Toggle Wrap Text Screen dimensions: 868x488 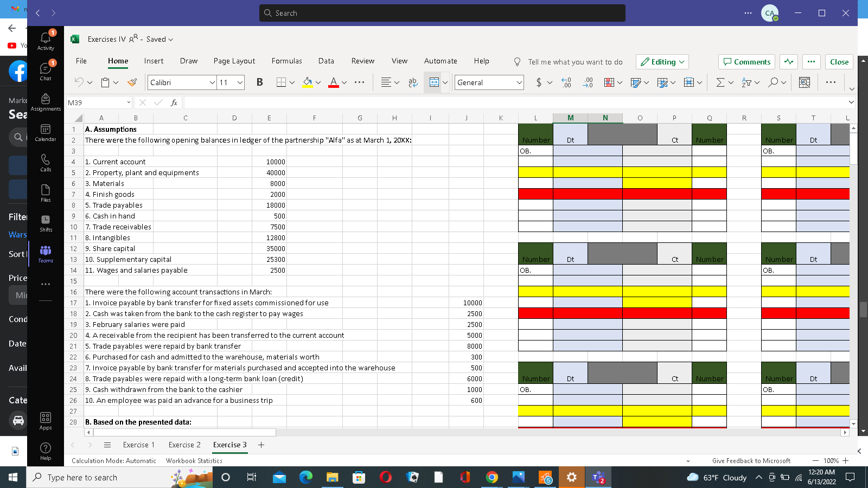click(x=413, y=82)
